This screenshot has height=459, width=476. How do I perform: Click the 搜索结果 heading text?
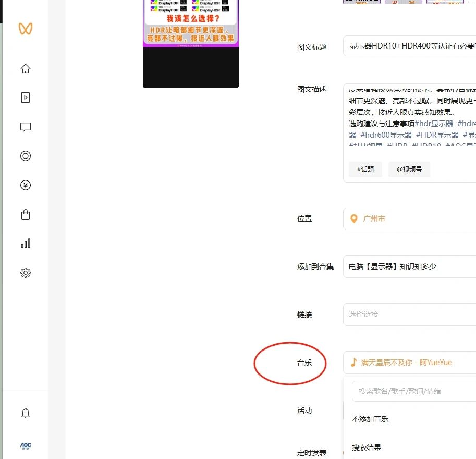coord(367,448)
